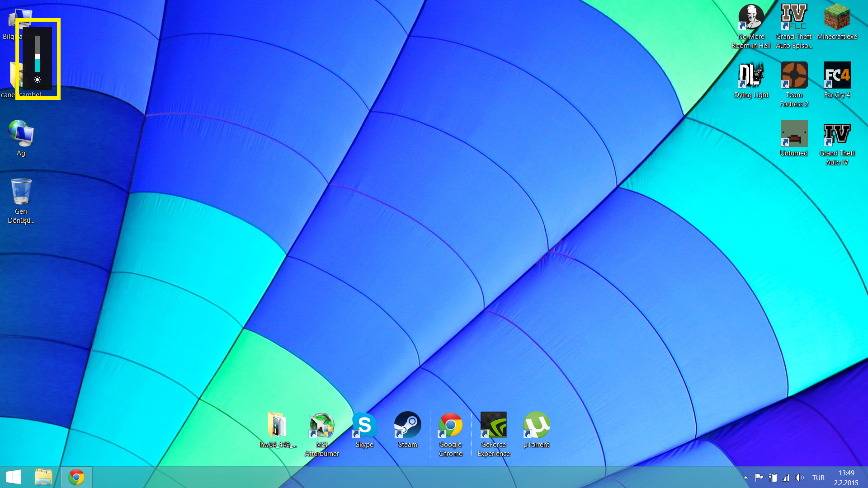Screen dimensions: 868x488
Task: Switch to Chrome in the taskbar
Action: point(76,477)
